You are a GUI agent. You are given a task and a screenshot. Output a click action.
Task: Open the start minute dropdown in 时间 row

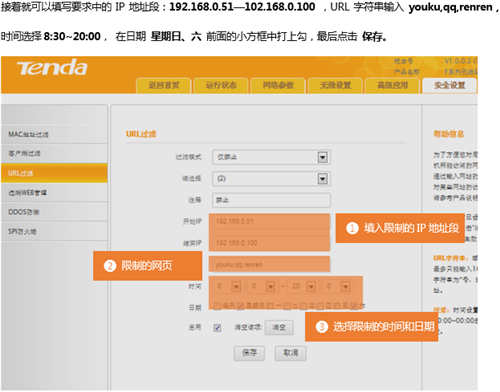[262, 286]
